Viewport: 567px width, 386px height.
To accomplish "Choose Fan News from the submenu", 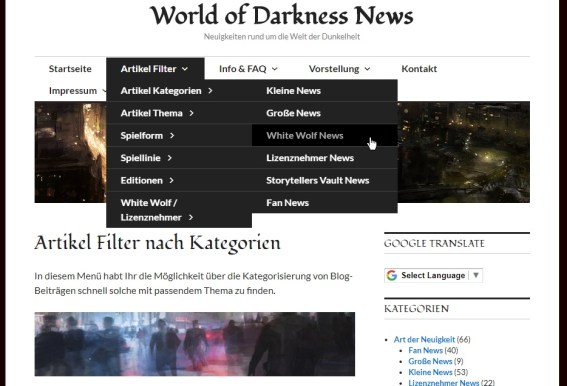I will coord(325,203).
